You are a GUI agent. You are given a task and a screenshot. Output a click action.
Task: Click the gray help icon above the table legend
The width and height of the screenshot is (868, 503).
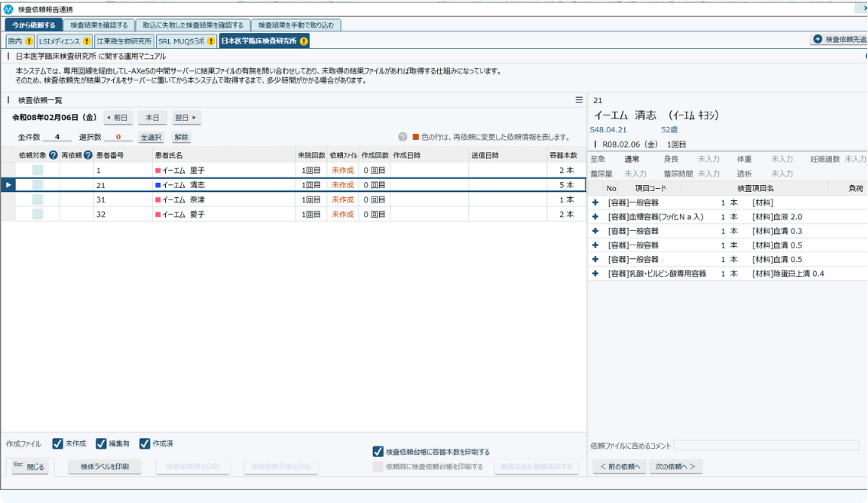[403, 138]
